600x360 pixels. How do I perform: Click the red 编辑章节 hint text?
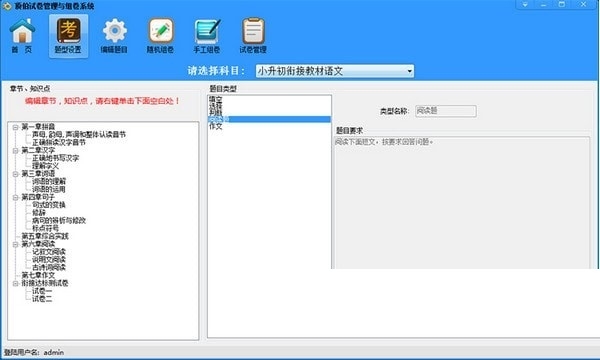pos(102,101)
